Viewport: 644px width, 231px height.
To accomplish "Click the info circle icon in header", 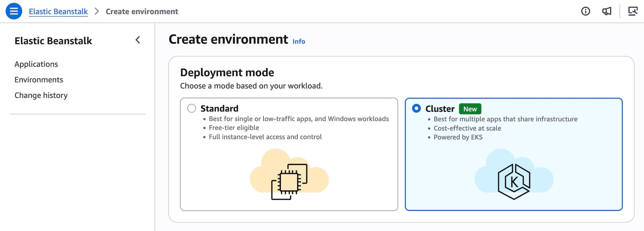I will pyautogui.click(x=585, y=11).
